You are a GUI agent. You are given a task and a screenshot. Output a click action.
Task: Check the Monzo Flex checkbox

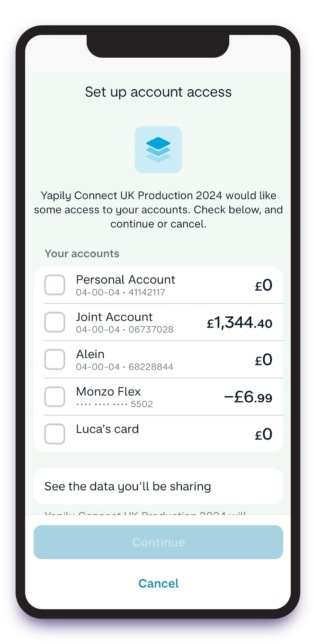(x=55, y=397)
